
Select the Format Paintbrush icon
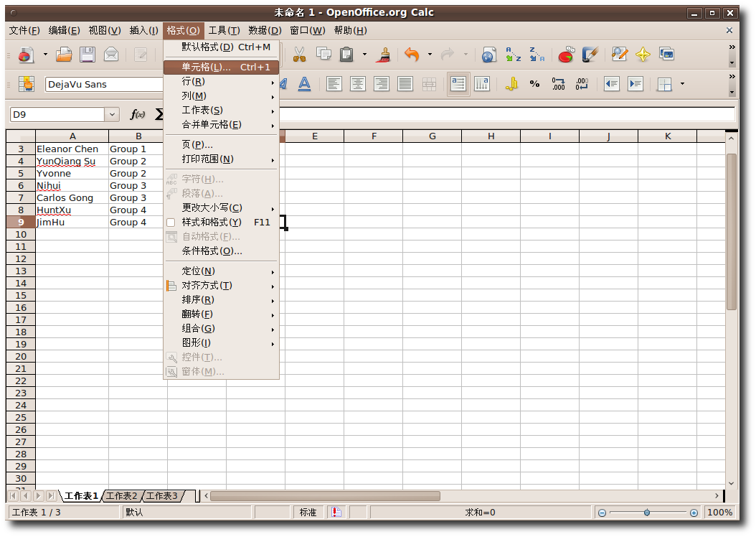pos(384,55)
